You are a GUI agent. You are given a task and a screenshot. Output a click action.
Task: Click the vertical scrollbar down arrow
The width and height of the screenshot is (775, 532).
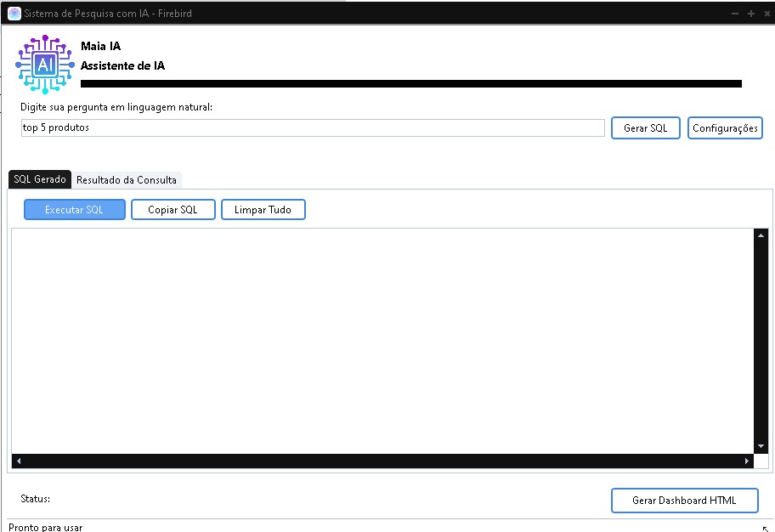[761, 446]
